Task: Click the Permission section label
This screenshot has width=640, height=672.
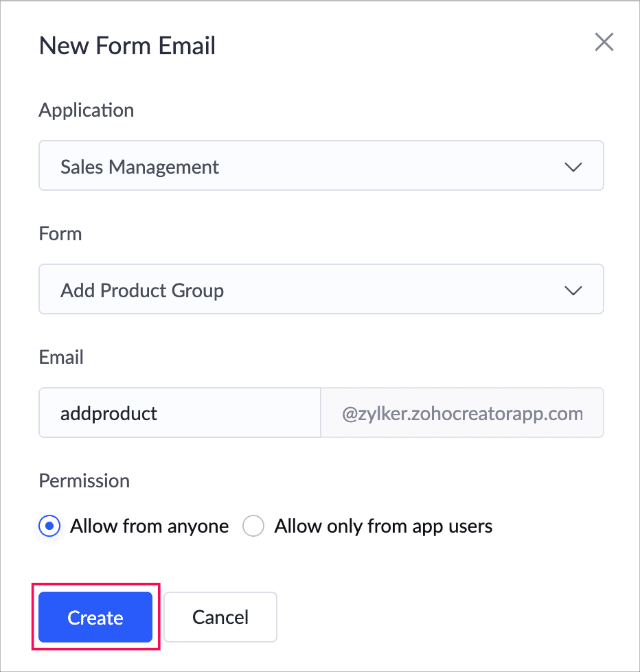Action: (84, 480)
